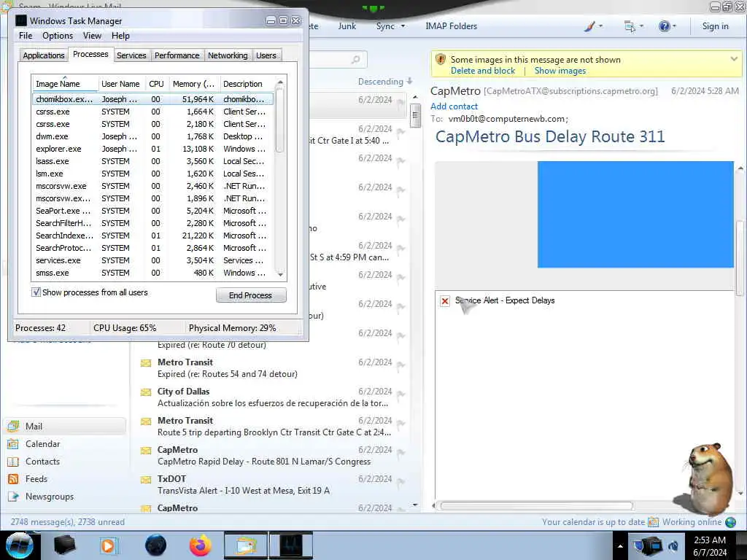Sort processes by CPU column
The image size is (747, 560).
(156, 84)
